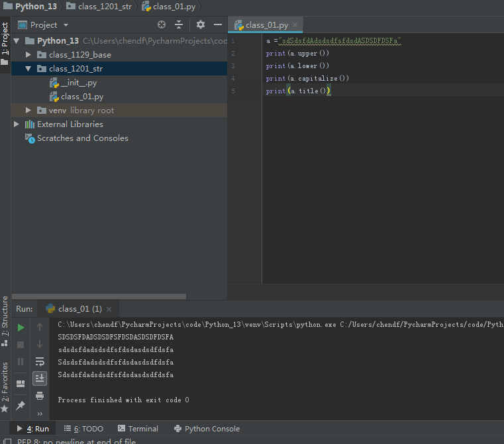Open the Terminal tool tab
Viewport: 504px width, 444px height.
138,429
